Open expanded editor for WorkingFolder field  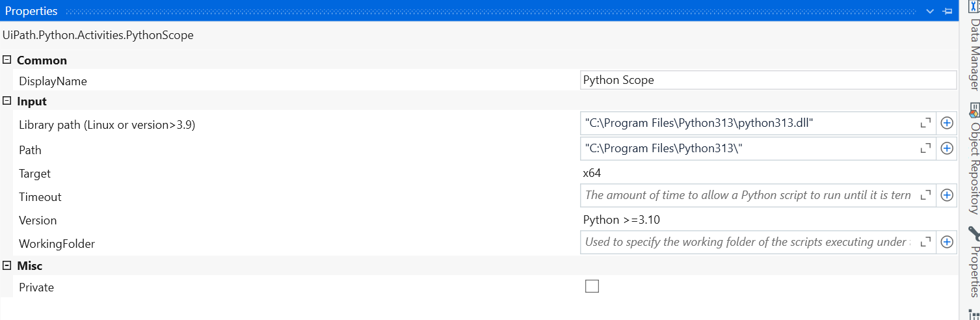click(x=925, y=242)
